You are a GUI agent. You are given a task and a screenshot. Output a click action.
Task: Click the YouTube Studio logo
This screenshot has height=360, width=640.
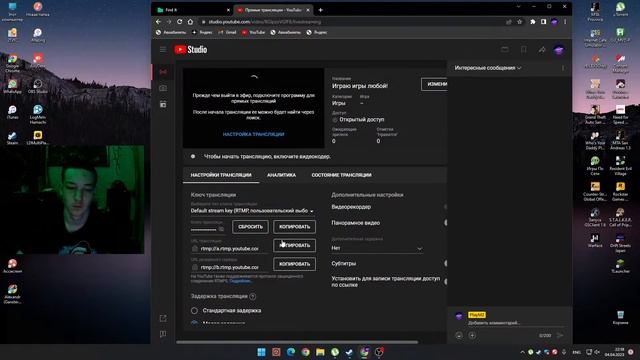click(x=191, y=49)
